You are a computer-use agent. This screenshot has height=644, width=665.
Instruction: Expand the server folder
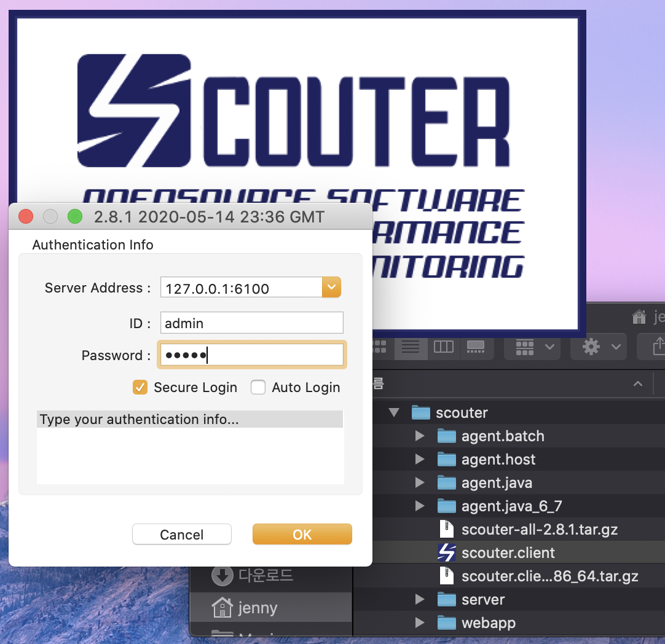click(419, 599)
